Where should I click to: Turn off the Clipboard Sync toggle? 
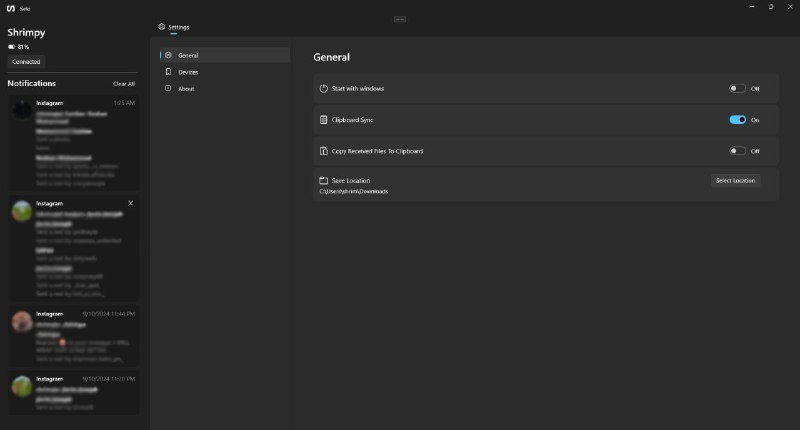pos(737,120)
